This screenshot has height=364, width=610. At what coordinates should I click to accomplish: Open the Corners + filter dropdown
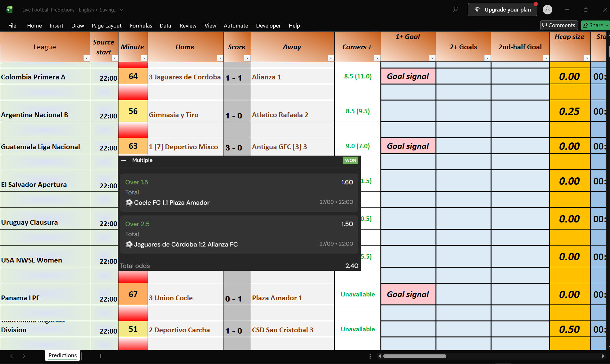coord(377,58)
